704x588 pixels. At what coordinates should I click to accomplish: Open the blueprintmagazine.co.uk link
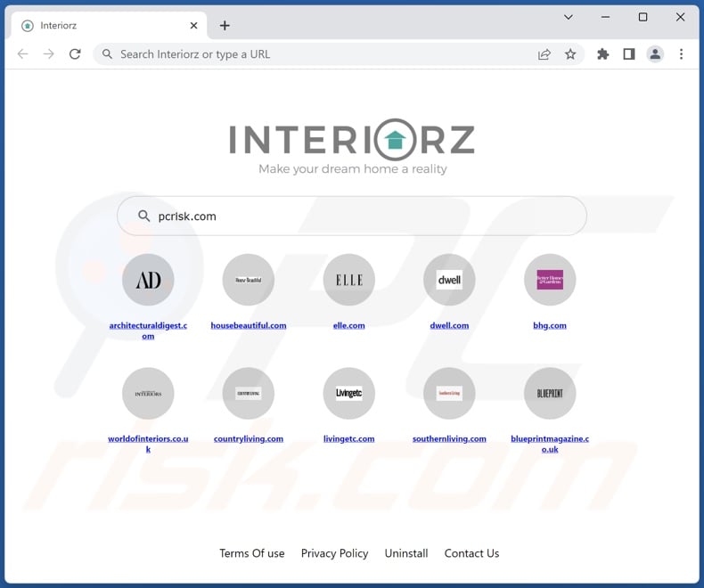click(550, 444)
